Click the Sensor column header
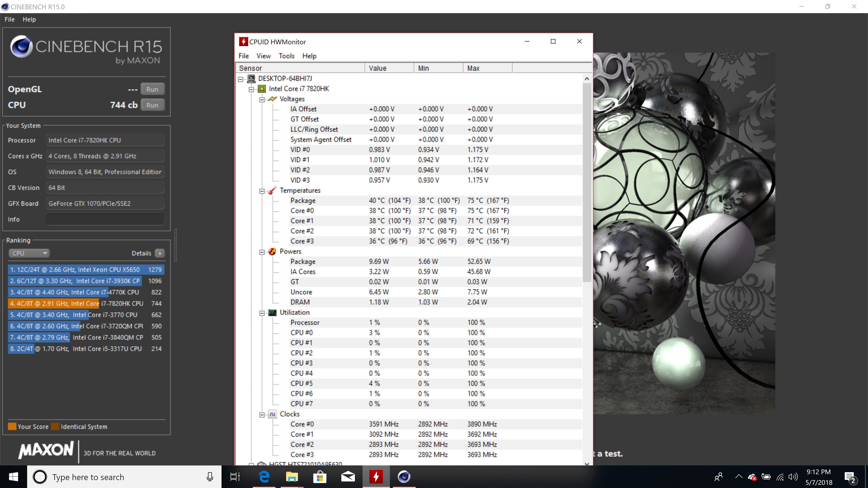The height and width of the screenshot is (488, 868). coord(300,68)
